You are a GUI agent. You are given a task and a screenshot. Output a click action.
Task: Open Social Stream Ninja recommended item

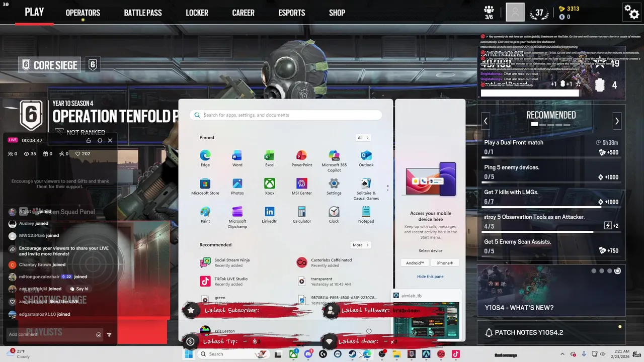[231, 262]
